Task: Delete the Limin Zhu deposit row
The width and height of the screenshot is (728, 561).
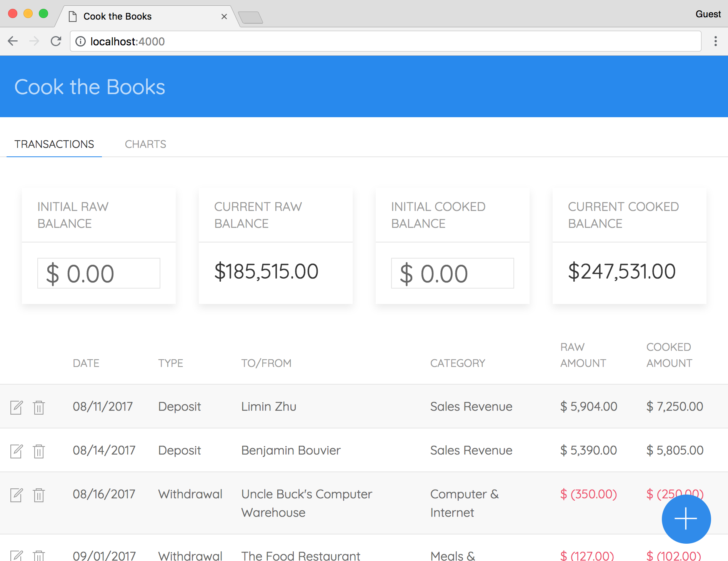Action: (x=39, y=407)
